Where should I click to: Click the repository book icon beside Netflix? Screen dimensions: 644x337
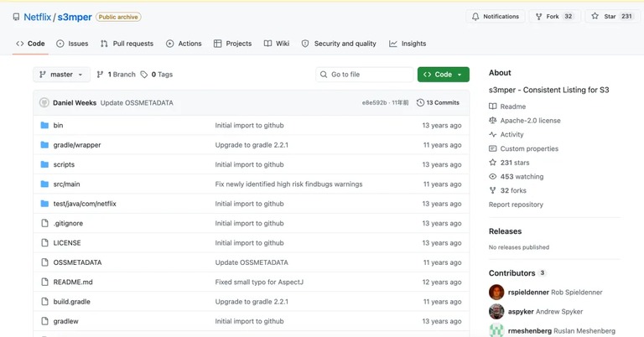click(16, 17)
